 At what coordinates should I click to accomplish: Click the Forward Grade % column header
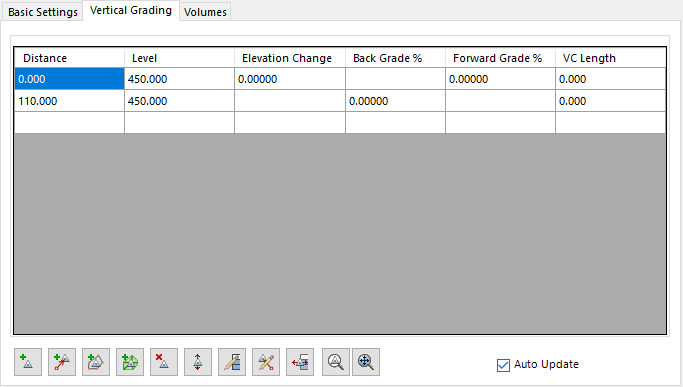pos(500,58)
